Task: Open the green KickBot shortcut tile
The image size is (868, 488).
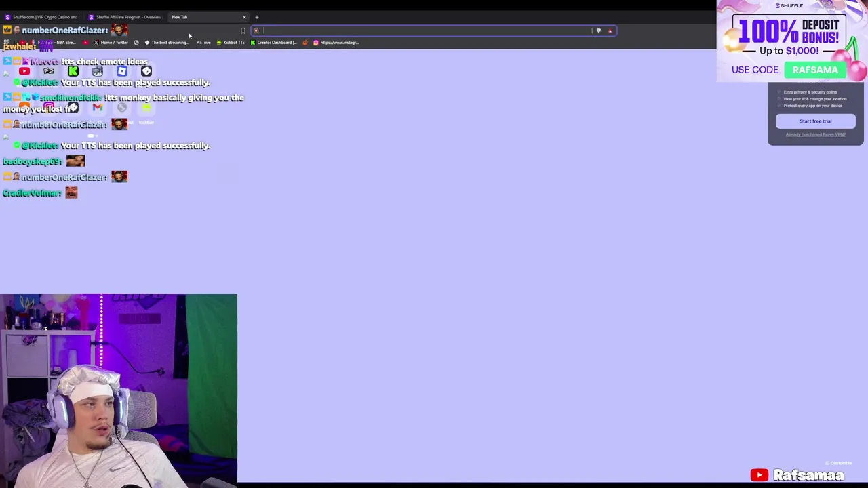Action: [146, 107]
